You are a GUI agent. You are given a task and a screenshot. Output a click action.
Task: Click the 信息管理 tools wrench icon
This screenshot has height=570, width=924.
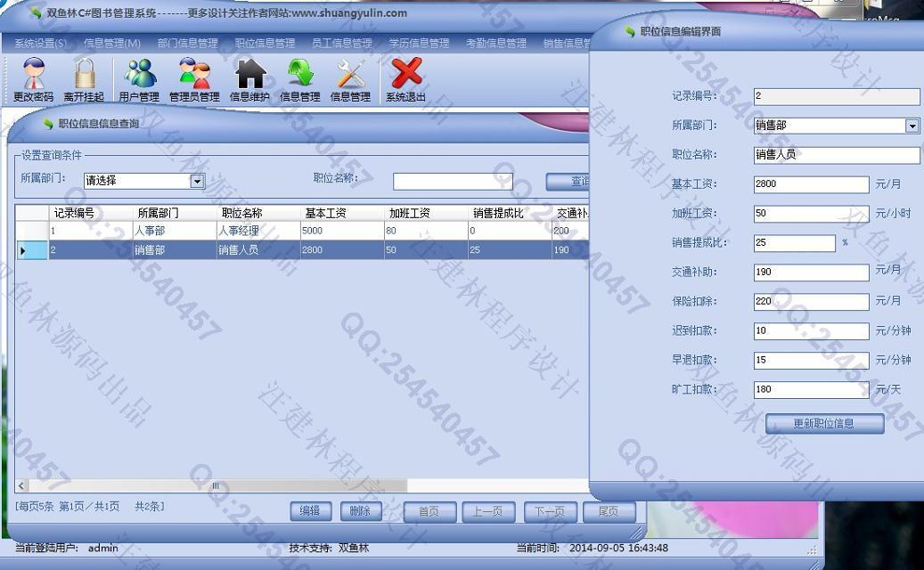pos(351,80)
